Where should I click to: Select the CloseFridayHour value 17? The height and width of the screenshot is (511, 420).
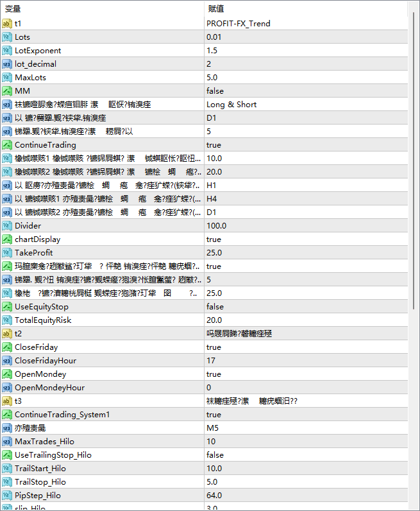[x=211, y=360]
